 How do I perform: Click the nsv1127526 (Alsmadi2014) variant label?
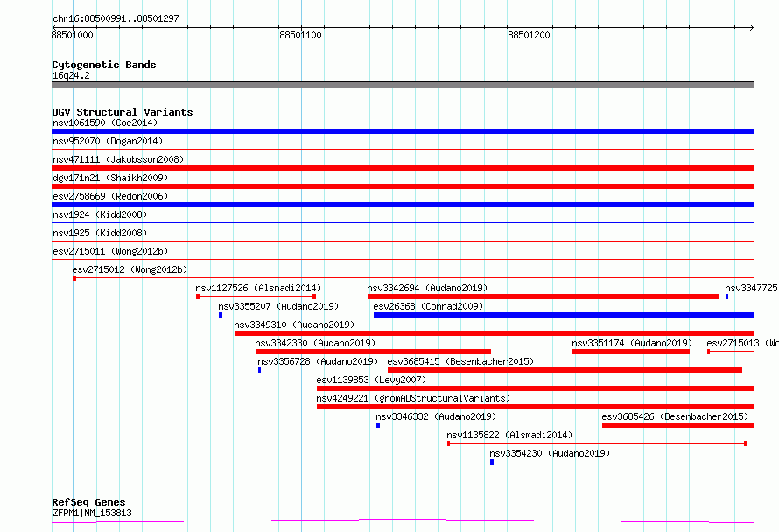[x=258, y=288]
